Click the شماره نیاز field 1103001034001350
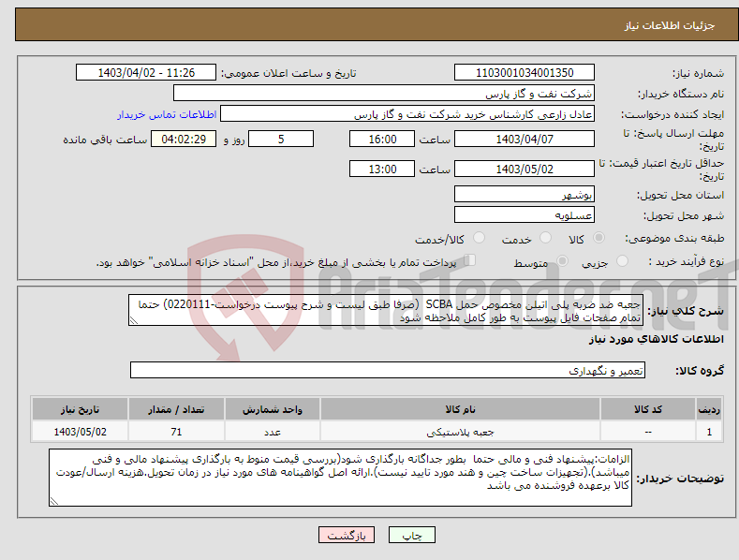 click(525, 73)
